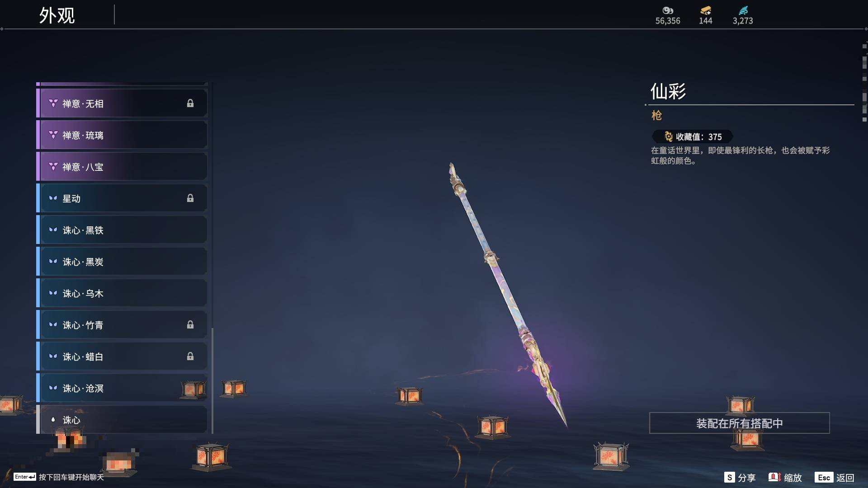Click the 收藏值 collection value icon
The width and height of the screenshot is (868, 488).
669,136
